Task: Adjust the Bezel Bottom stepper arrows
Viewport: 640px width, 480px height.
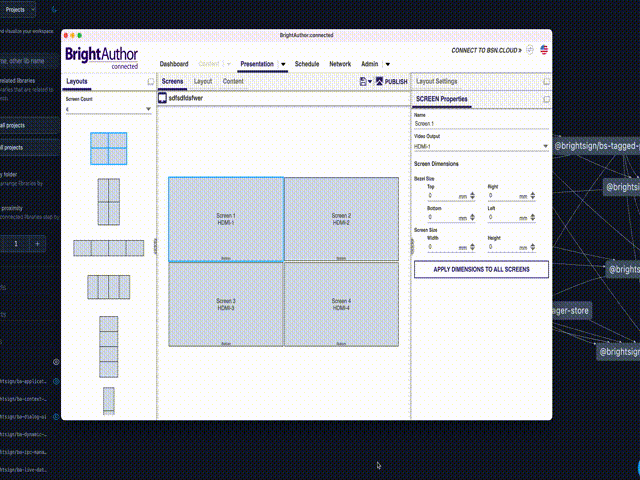Action: [x=472, y=218]
